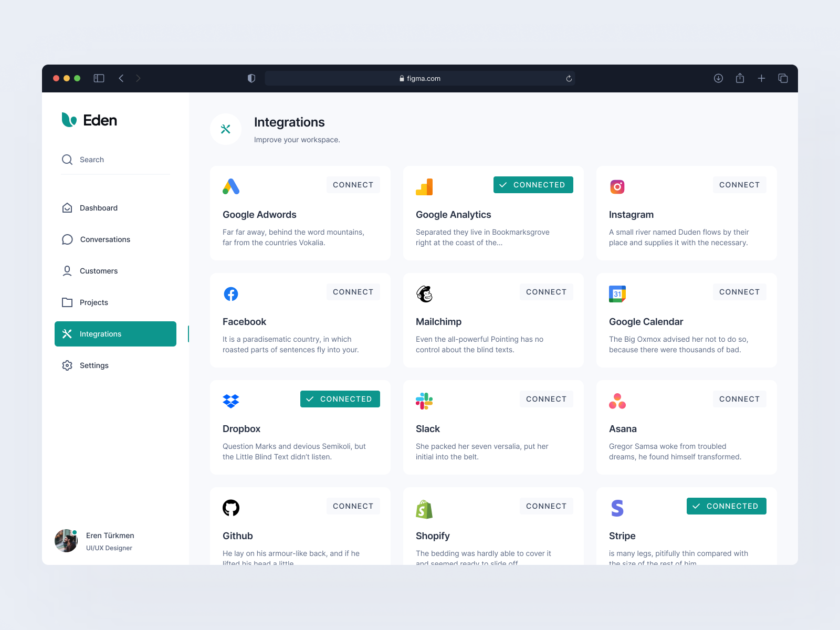The width and height of the screenshot is (840, 630).
Task: Select the Github logo icon
Action: 231,507
